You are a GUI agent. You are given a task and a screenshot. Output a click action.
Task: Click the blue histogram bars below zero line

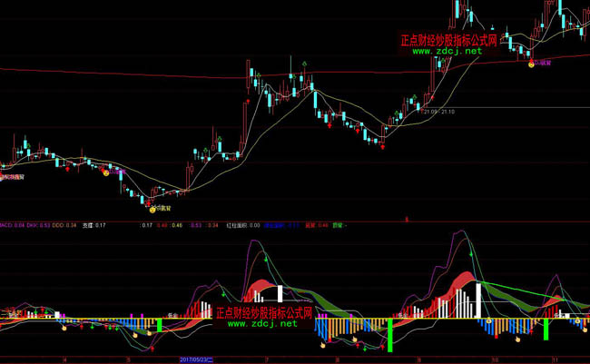(x=322, y=332)
